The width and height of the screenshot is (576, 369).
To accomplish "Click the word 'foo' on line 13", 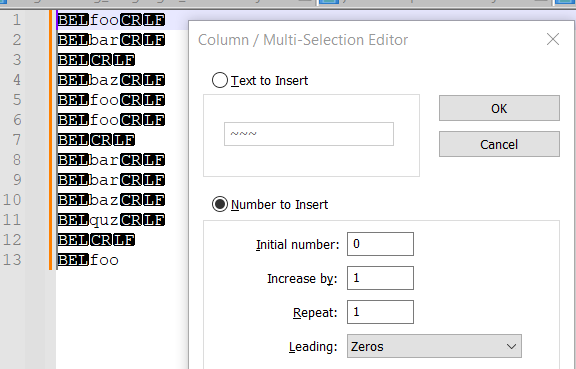I will pos(104,260).
